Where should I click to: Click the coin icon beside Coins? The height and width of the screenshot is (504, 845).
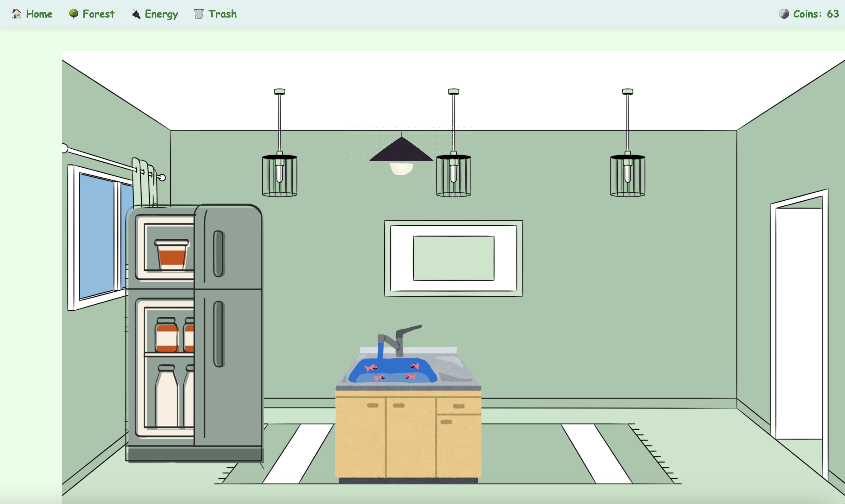point(784,14)
